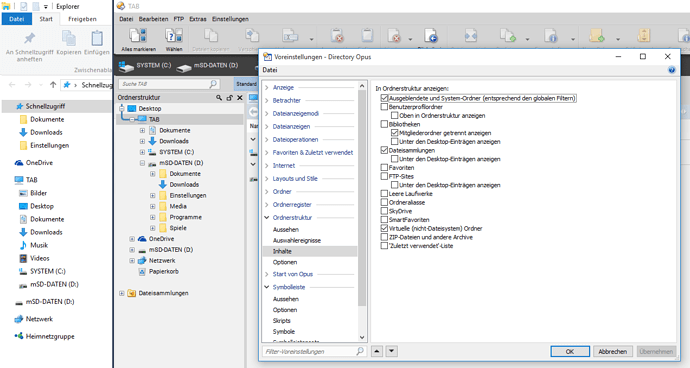Click the search magnifier in Ordnerstruktur header
Image resolution: width=690 pixels, height=368 pixels.
(x=219, y=98)
